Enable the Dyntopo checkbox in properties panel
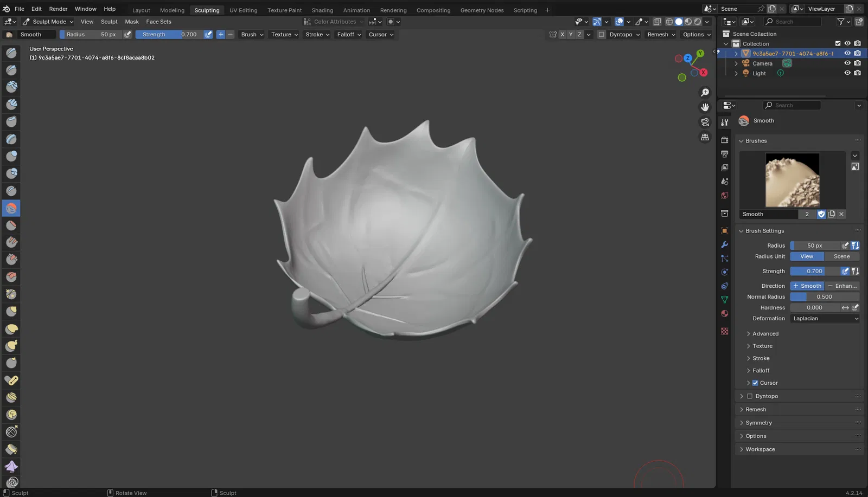 click(750, 396)
